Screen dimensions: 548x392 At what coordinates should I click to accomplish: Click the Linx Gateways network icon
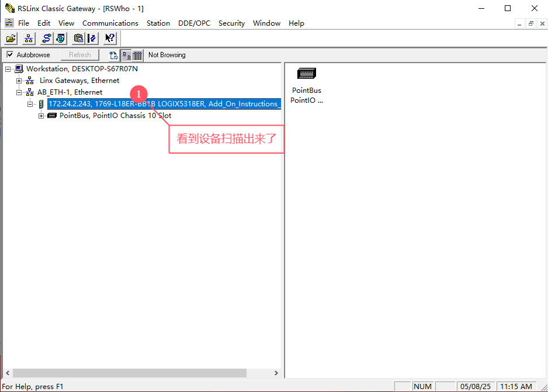[30, 81]
